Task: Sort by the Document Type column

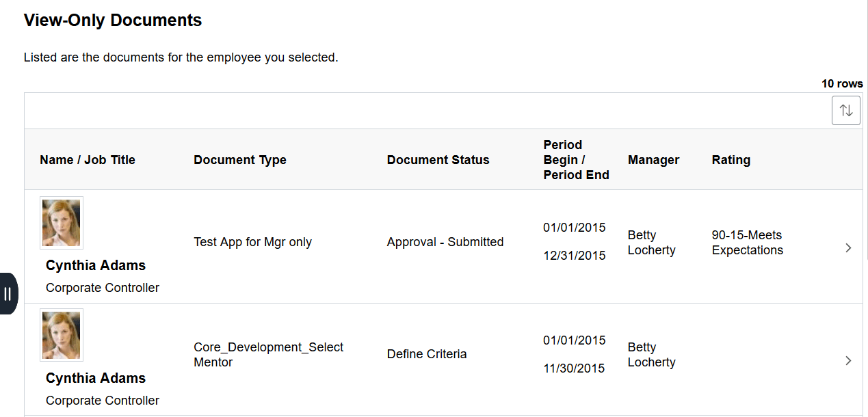Action: click(240, 159)
